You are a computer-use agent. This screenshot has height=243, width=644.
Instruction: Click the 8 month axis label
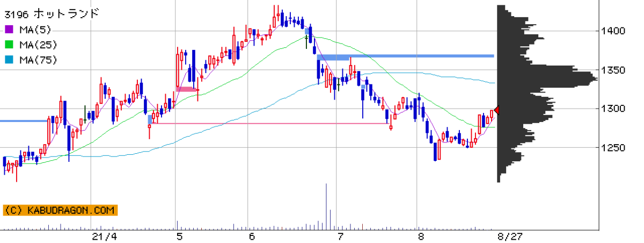coord(421,236)
